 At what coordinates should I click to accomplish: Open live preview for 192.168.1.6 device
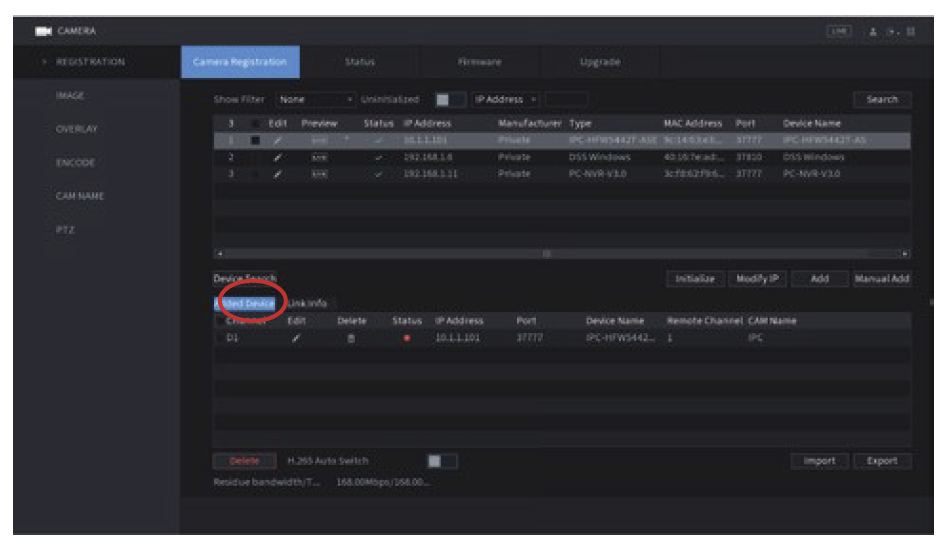point(319,157)
